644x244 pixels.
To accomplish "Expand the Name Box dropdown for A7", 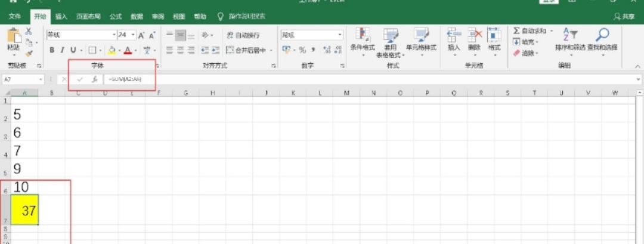I will click(41, 79).
